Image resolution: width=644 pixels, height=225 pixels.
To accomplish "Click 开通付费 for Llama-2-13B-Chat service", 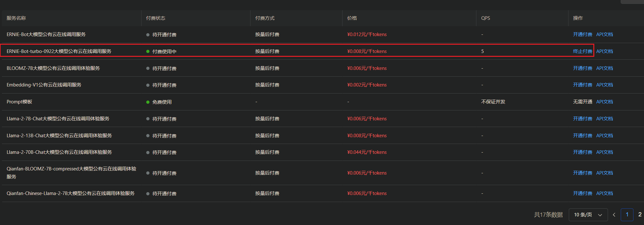I will [x=582, y=136].
